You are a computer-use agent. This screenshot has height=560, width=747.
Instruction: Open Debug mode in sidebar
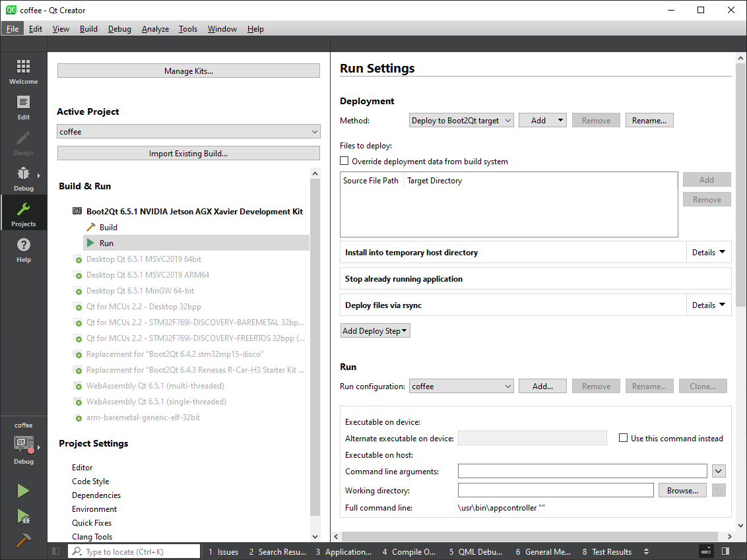click(23, 179)
